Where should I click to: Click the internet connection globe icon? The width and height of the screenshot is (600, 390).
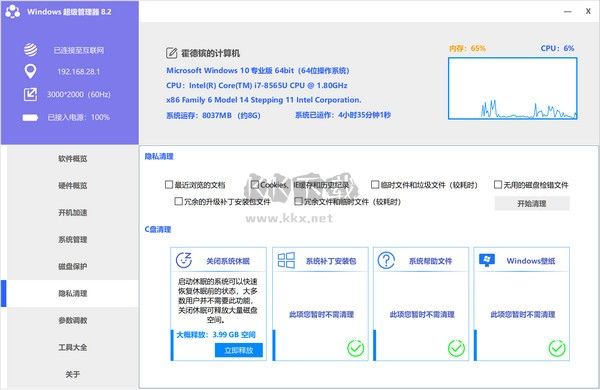click(x=31, y=50)
